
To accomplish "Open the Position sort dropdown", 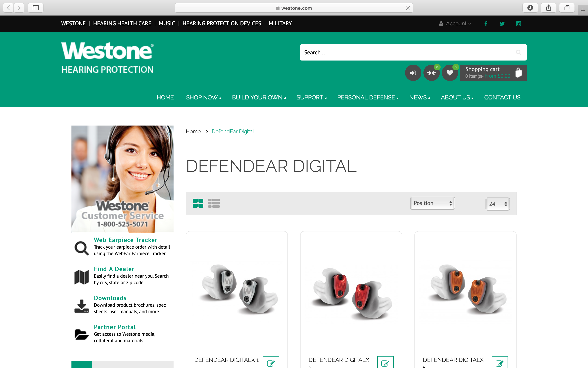I will pyautogui.click(x=432, y=203).
